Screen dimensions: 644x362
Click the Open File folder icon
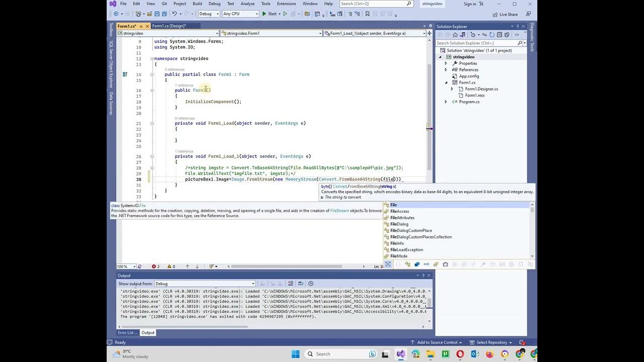pyautogui.click(x=149, y=14)
